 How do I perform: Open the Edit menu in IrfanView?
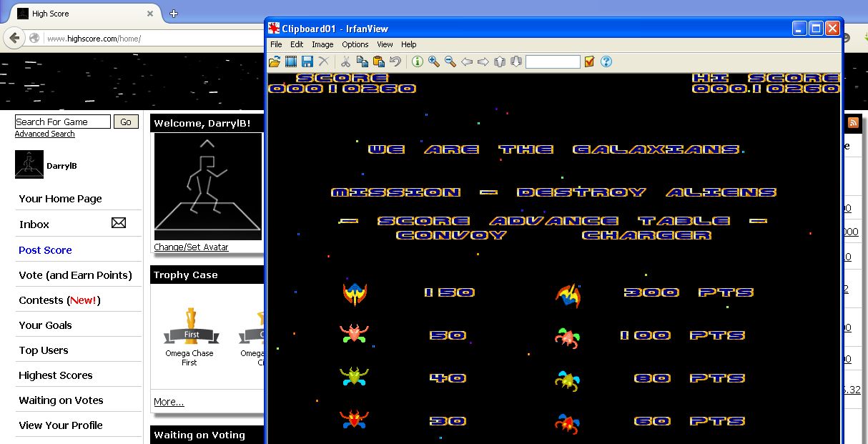pos(297,44)
